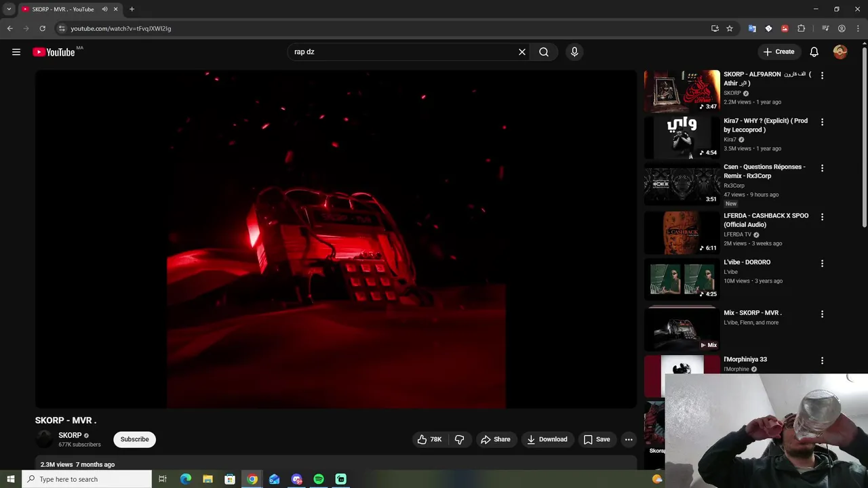Open the Extensions puzzle menu
868x488 pixels.
801,28
